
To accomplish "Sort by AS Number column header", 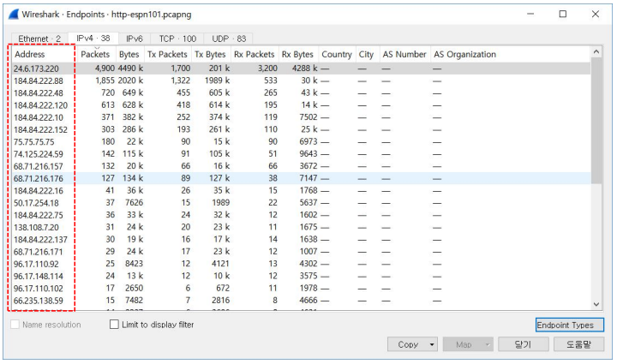I will click(x=404, y=54).
